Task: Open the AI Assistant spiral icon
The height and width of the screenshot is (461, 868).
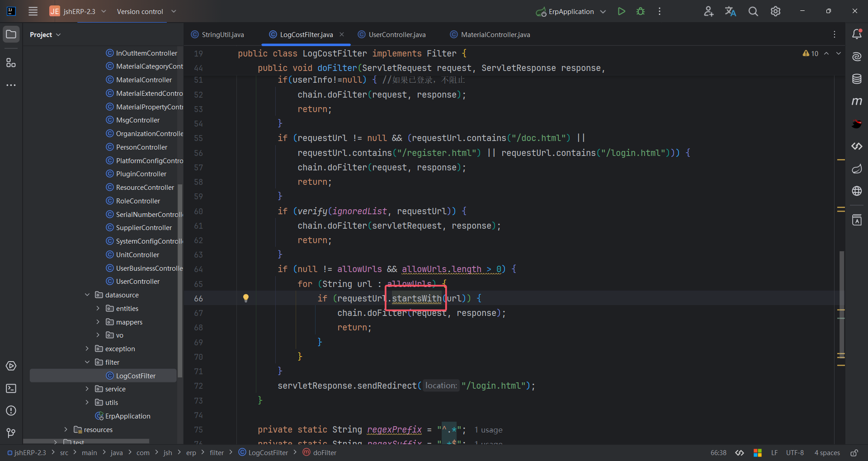Action: (x=857, y=56)
